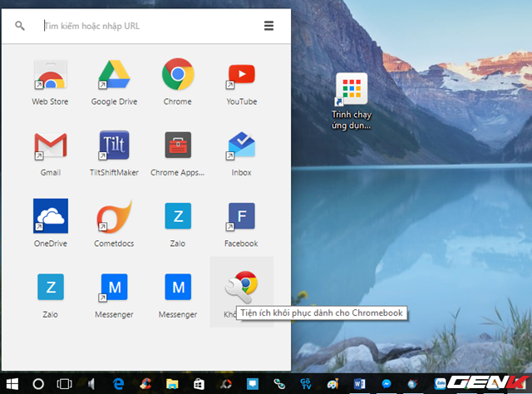532x394 pixels.
Task: Open the Web Store app
Action: pos(51,75)
